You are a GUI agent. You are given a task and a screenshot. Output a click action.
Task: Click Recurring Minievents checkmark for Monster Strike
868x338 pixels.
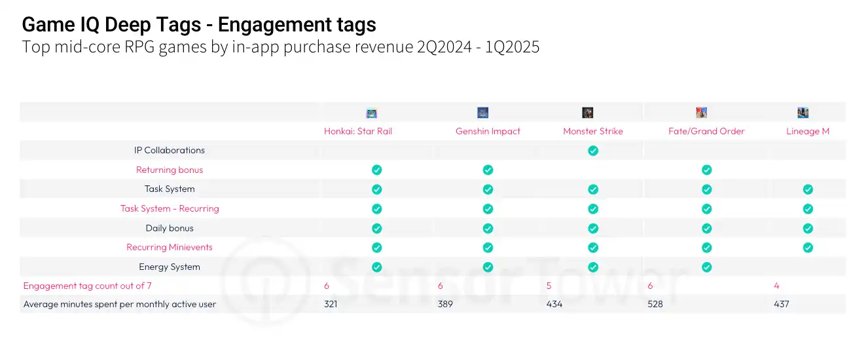pos(593,248)
